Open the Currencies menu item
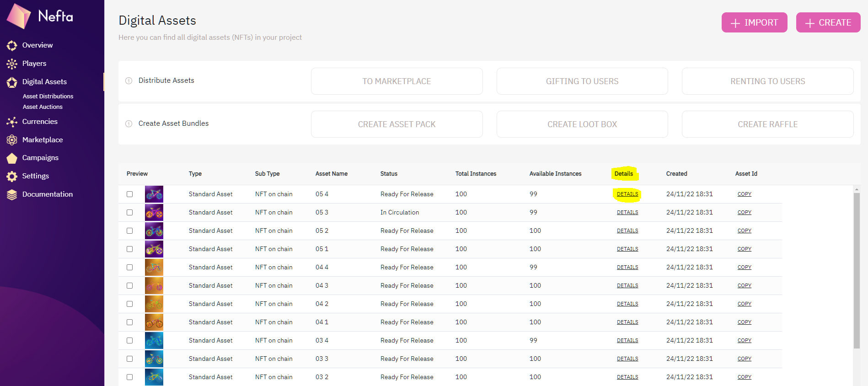This screenshot has width=868, height=386. [x=40, y=122]
